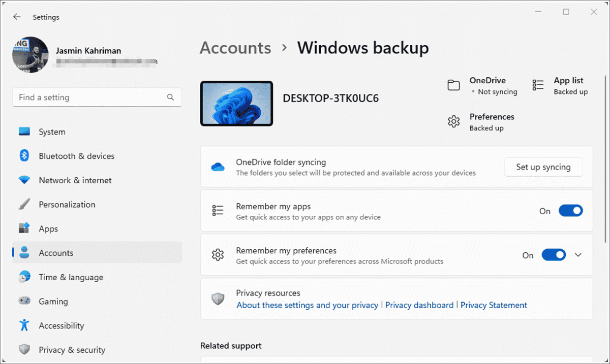Screen dimensions: 610x364
Task: Click the Jasmin Kahriman account name
Action: click(88, 51)
